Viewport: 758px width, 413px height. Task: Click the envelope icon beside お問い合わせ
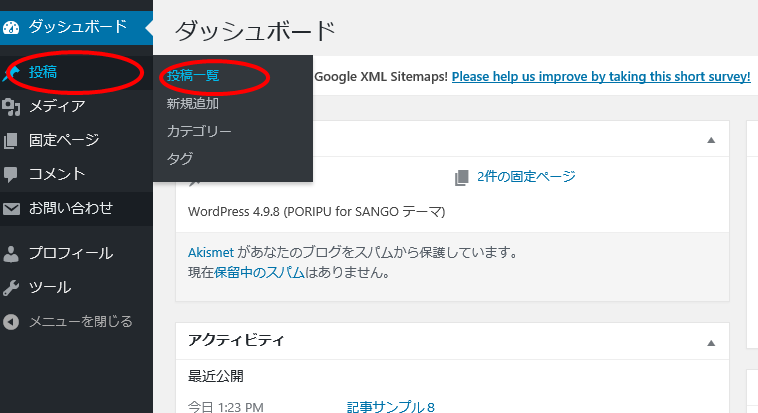pos(11,208)
